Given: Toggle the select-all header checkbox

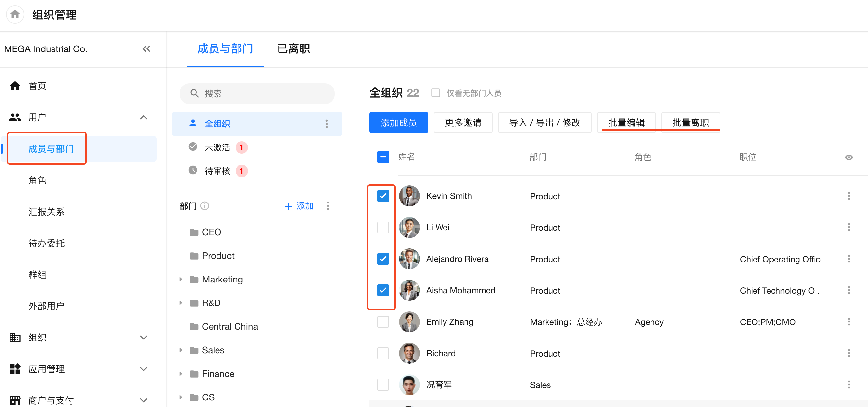Looking at the screenshot, I should 383,157.
